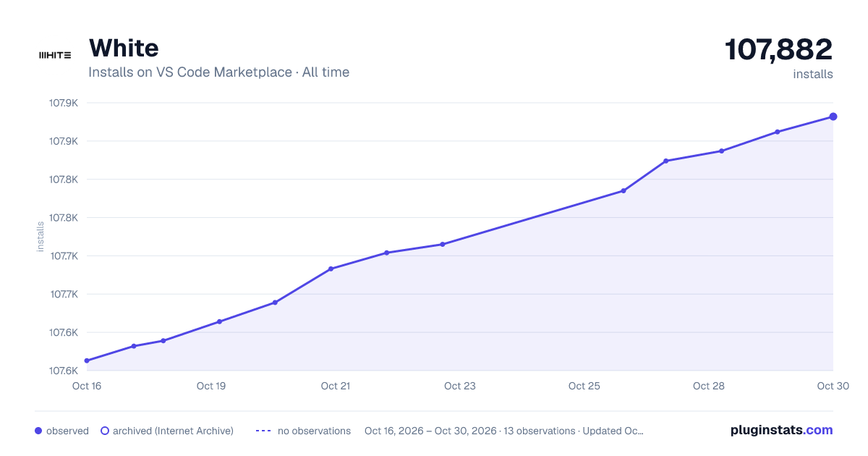Image resolution: width=868 pixels, height=456 pixels.
Task: Click the 107,882 installs total
Action: [x=779, y=49]
